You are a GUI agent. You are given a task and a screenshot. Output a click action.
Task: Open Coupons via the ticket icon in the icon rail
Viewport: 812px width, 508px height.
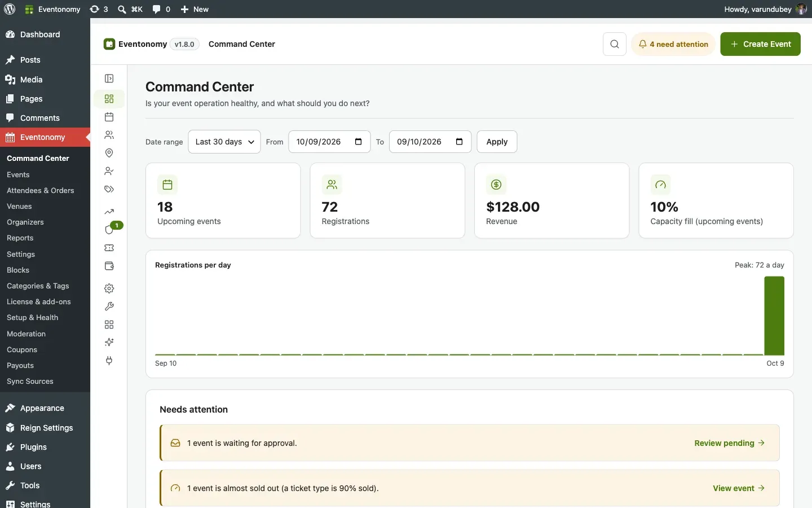coord(109,248)
